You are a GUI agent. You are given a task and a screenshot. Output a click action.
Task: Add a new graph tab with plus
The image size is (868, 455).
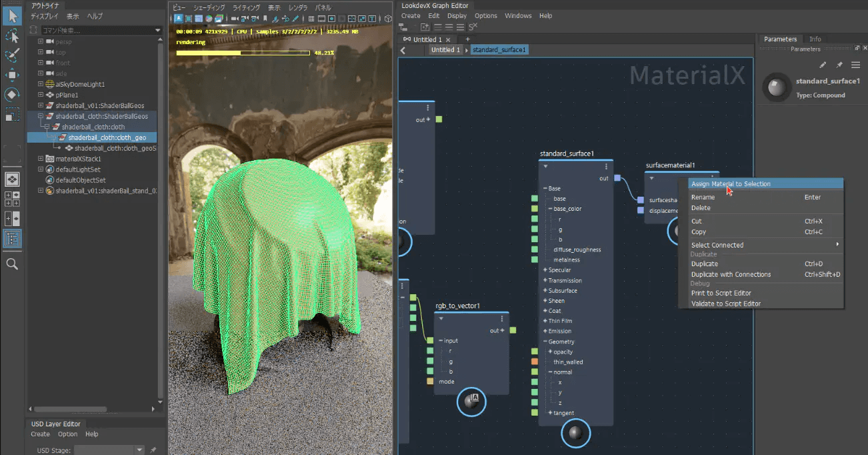click(467, 39)
